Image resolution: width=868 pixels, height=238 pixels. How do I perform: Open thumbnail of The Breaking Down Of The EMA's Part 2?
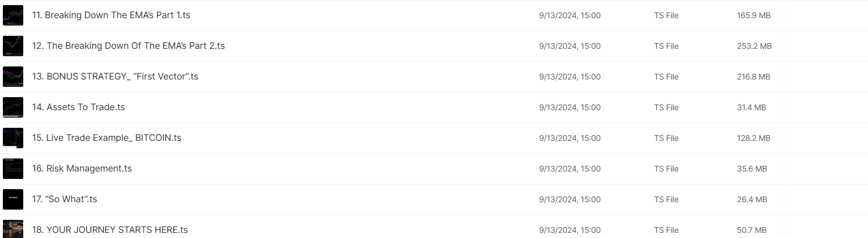click(x=13, y=46)
